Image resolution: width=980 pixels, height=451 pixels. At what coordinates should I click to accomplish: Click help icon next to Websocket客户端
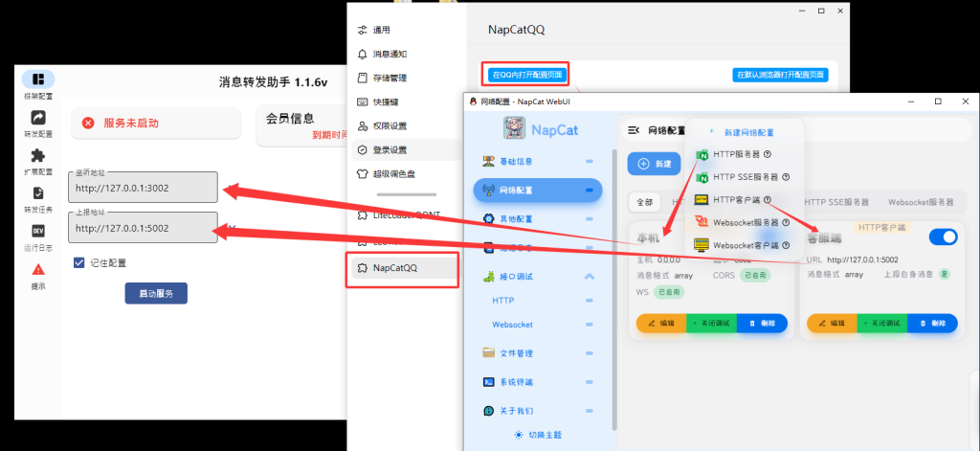(x=786, y=245)
